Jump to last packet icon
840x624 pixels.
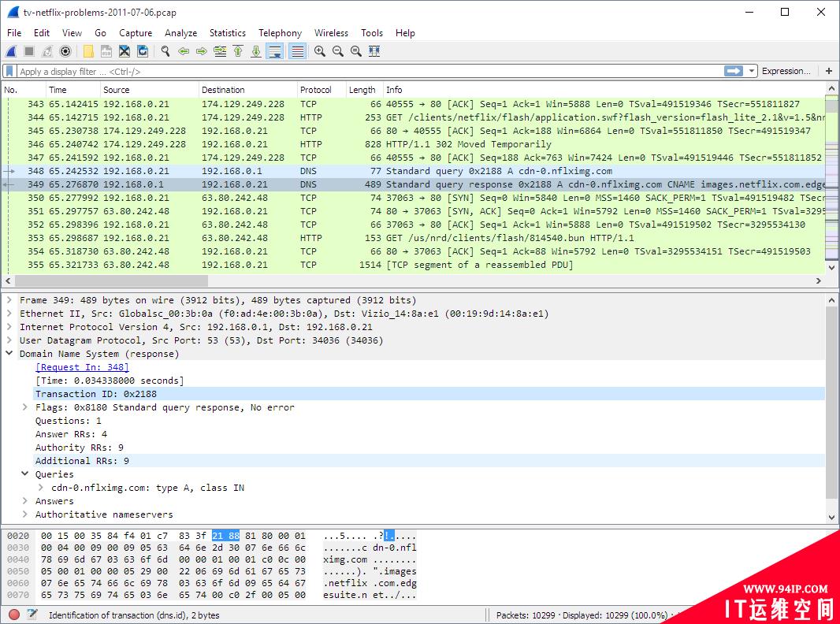[x=256, y=51]
